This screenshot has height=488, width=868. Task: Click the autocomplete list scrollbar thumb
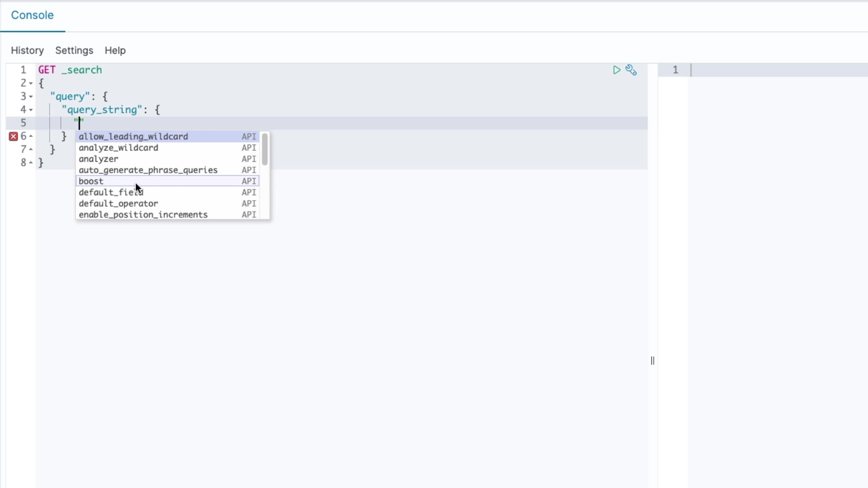click(x=265, y=150)
